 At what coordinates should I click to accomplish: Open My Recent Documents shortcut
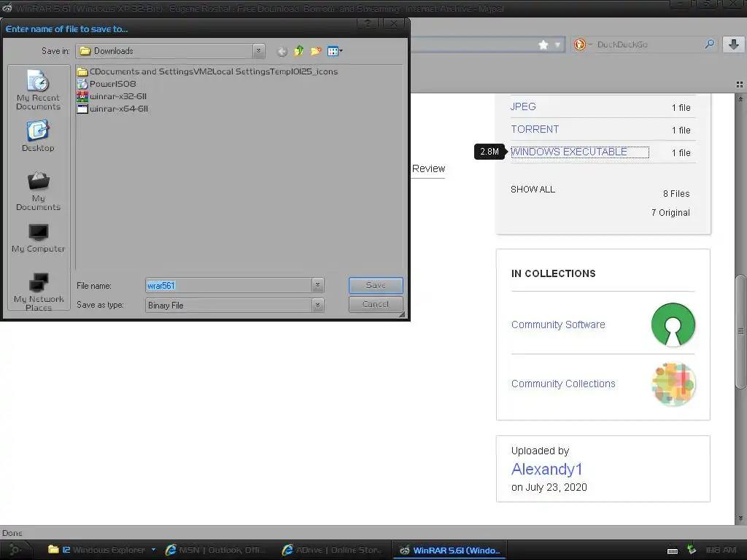coord(38,90)
